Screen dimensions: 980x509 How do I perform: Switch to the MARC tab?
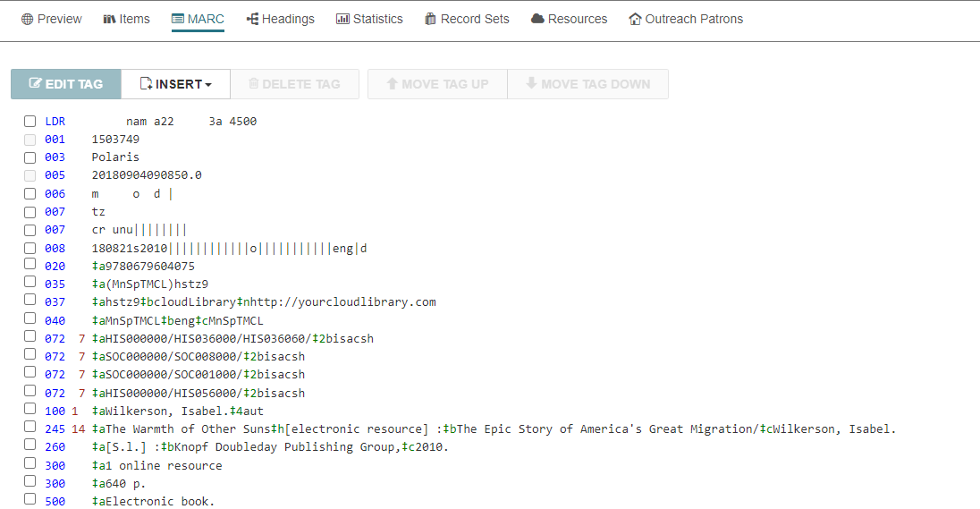199,20
